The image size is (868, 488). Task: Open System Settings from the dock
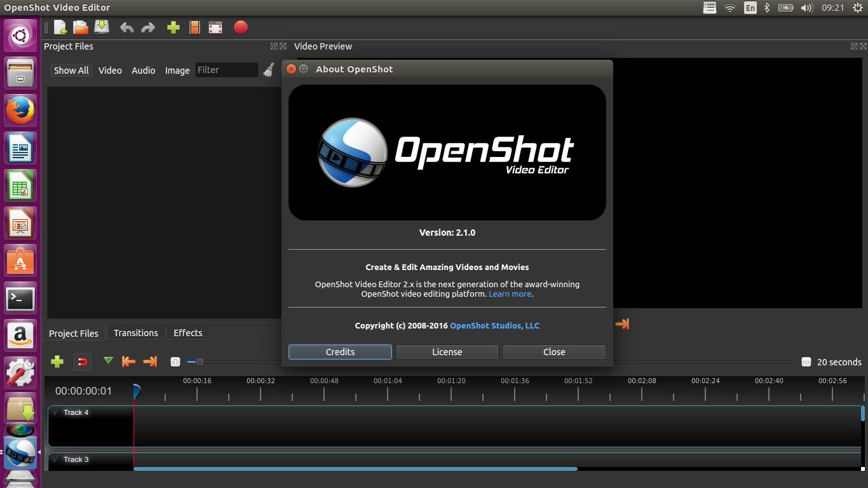point(20,373)
